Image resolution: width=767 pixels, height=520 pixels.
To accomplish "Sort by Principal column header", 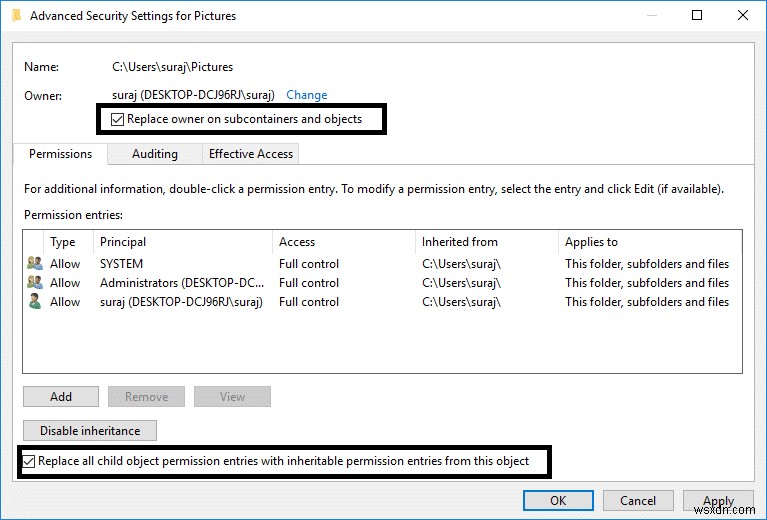I will pos(123,242).
